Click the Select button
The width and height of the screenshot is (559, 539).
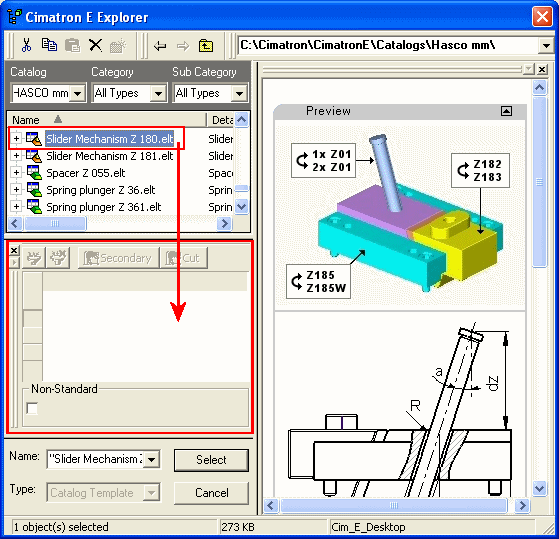pyautogui.click(x=211, y=460)
